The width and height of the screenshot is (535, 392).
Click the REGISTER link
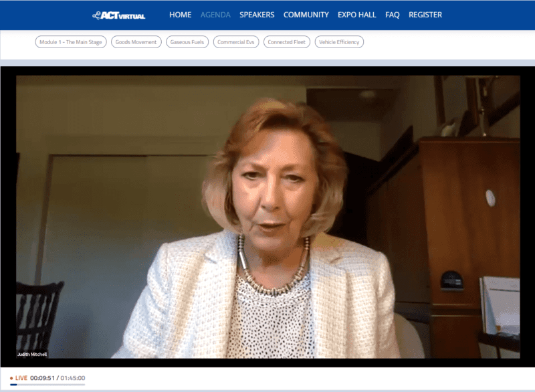[425, 15]
